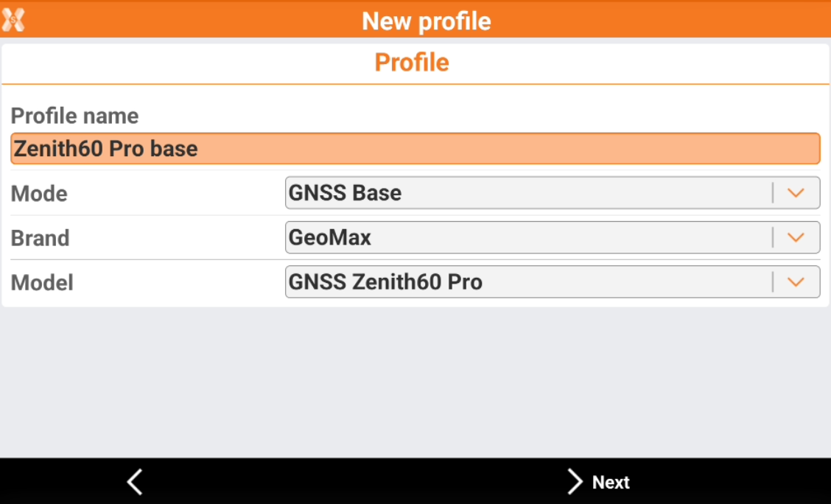
Task: Click the Profile name label
Action: click(74, 116)
